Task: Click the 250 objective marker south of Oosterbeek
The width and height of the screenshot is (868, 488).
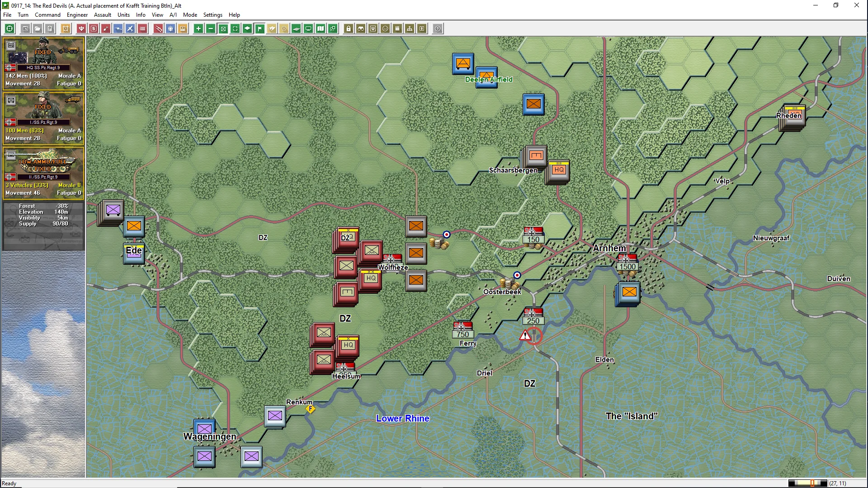Action: click(533, 317)
